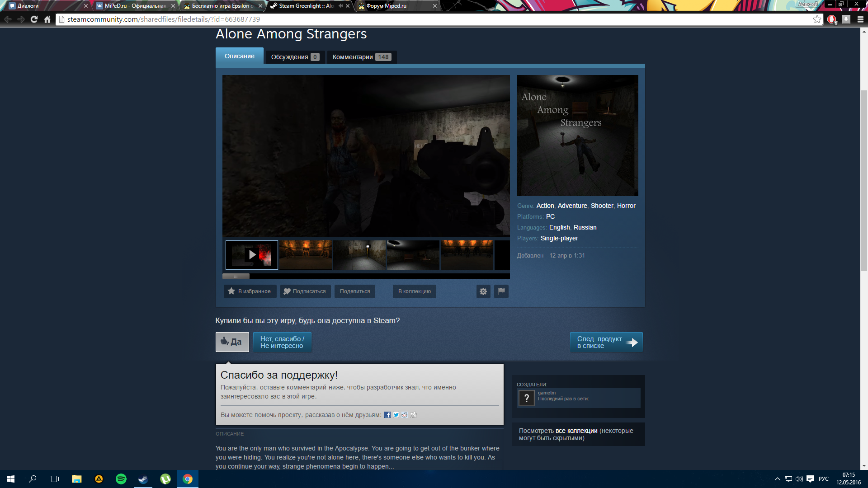Share the project on Twitter

[396, 415]
